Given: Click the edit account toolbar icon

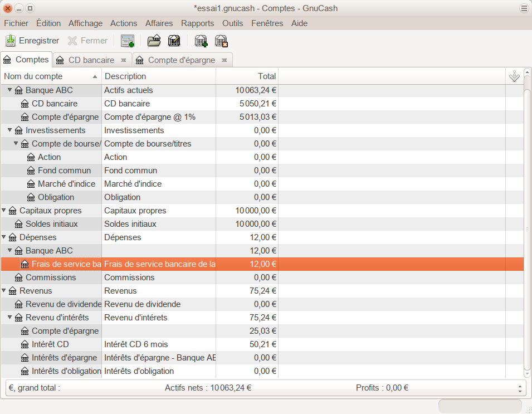Looking at the screenshot, I should coord(174,41).
